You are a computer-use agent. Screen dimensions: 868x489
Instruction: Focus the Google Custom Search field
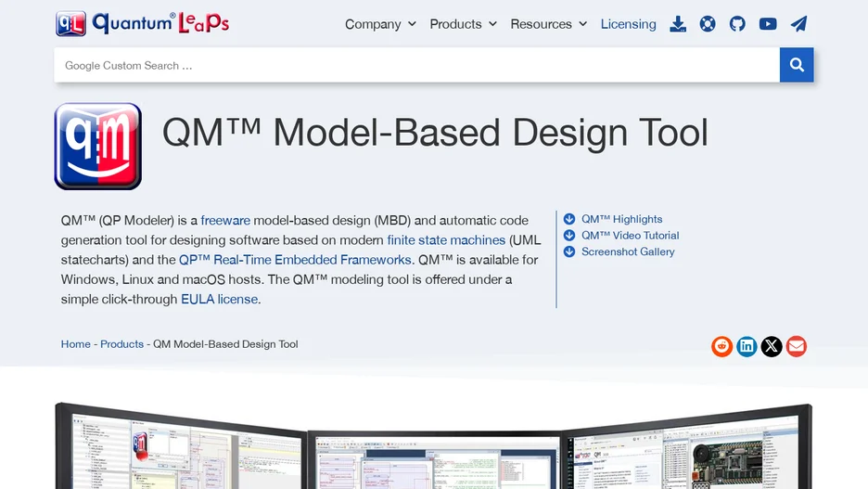[416, 65]
